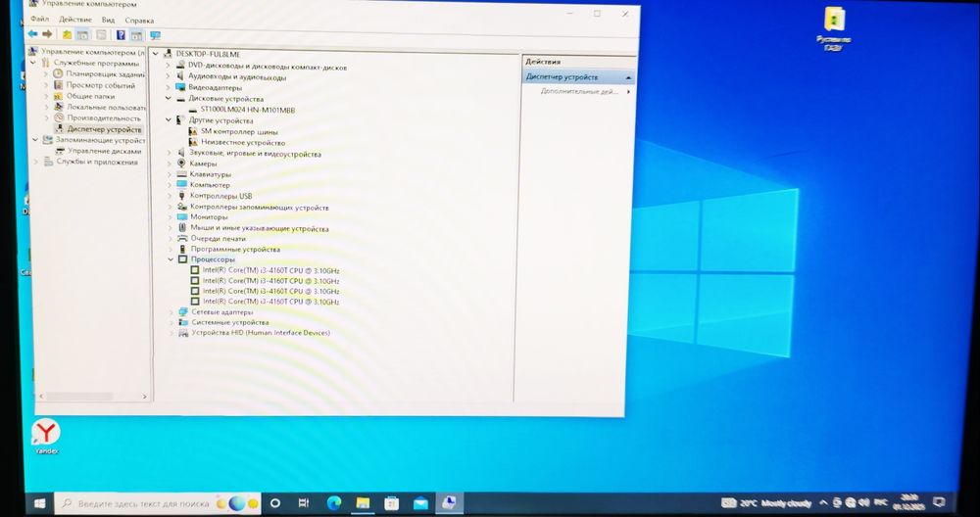Open the Файл menu

coord(39,20)
